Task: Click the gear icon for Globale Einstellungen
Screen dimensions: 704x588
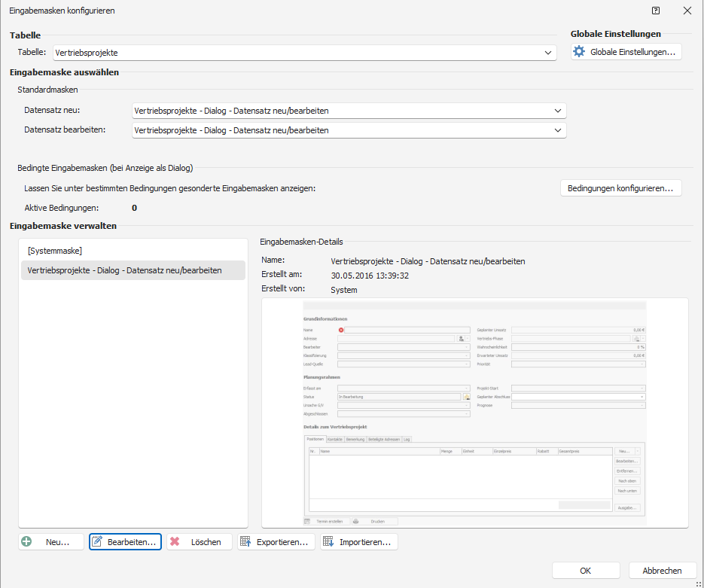Action: tap(579, 52)
